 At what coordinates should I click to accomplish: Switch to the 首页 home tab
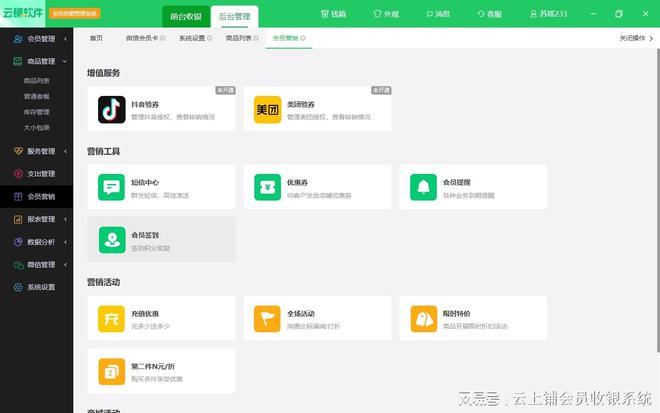coord(96,38)
